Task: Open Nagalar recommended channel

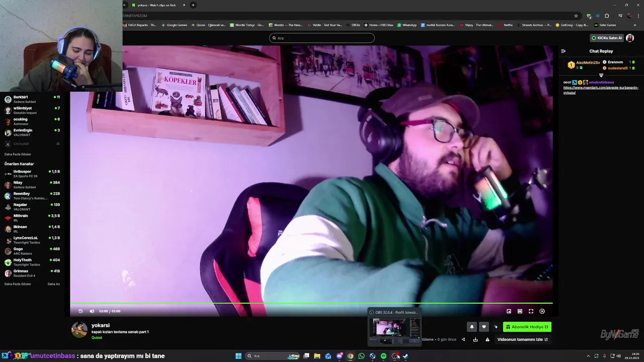Action: tap(32, 207)
